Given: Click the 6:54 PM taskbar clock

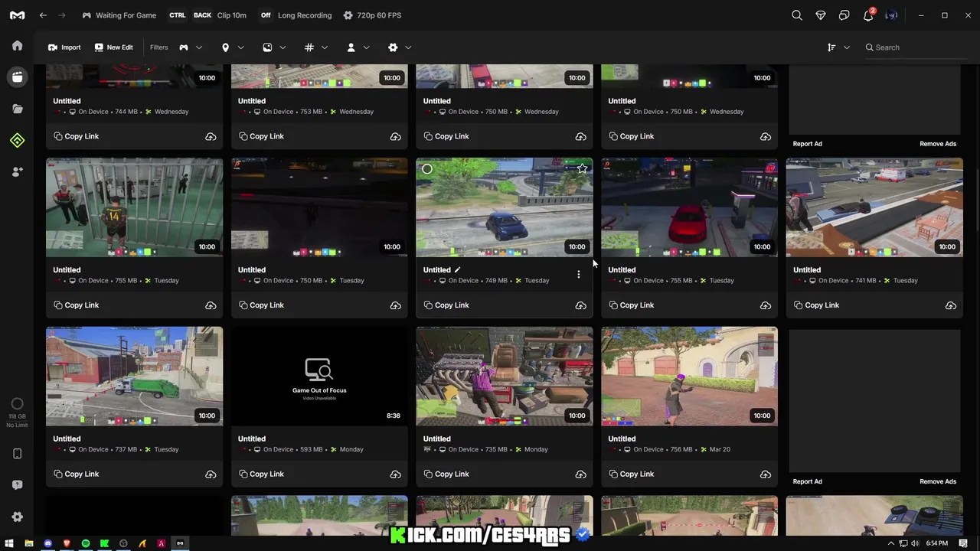Looking at the screenshot, I should point(936,543).
